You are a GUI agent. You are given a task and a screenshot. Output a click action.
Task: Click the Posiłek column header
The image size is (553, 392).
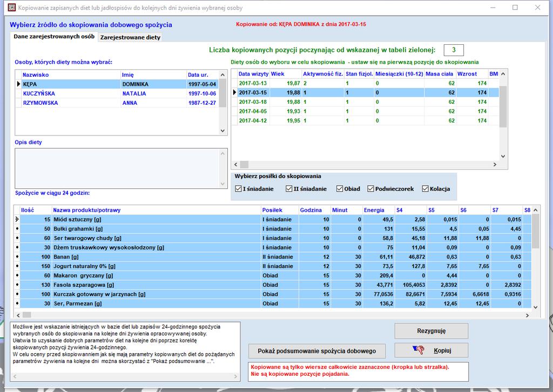[280, 209]
